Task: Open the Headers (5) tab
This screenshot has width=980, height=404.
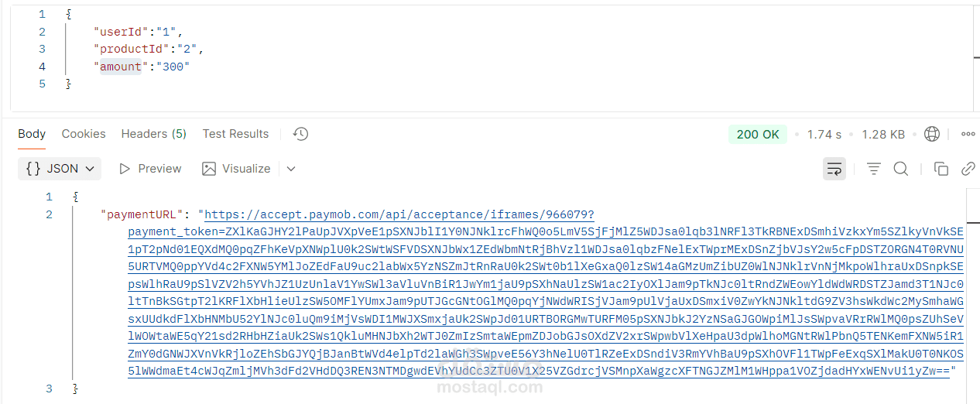Action: click(153, 134)
